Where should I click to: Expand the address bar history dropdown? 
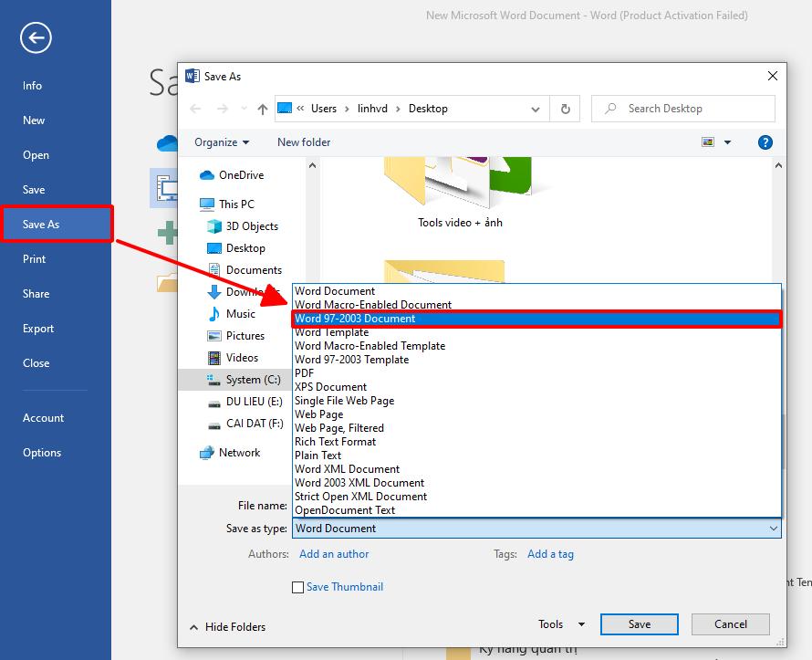pyautogui.click(x=536, y=110)
